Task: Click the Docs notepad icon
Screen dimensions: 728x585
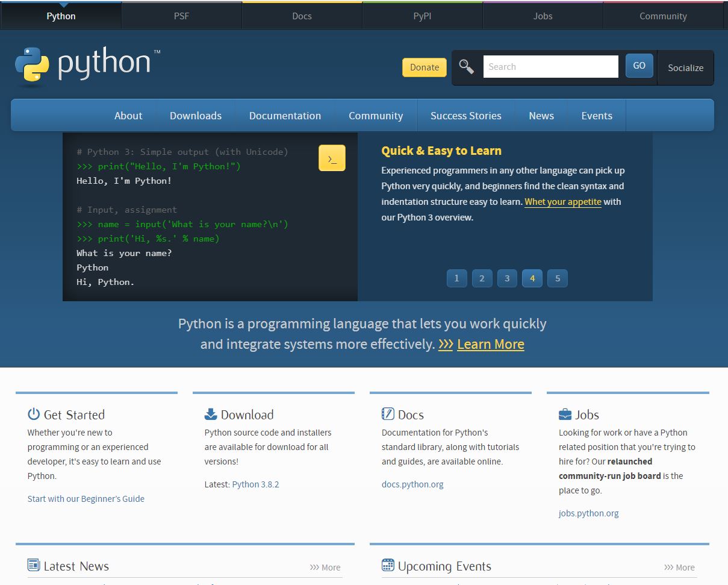Action: coord(388,414)
